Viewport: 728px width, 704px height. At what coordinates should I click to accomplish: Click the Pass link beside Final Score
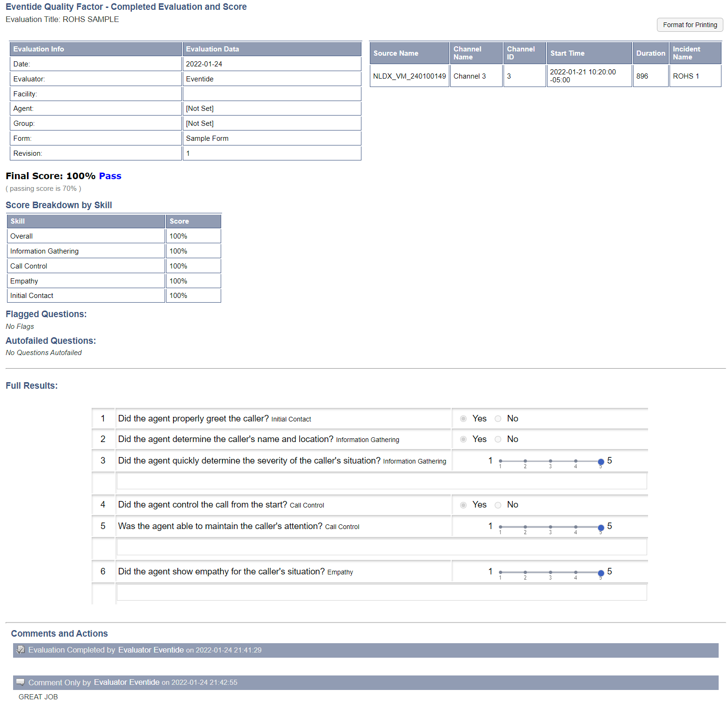(110, 176)
